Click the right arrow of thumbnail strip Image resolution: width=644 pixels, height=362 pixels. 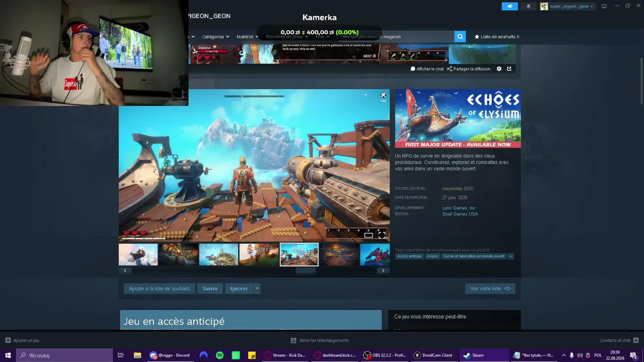pos(383,270)
